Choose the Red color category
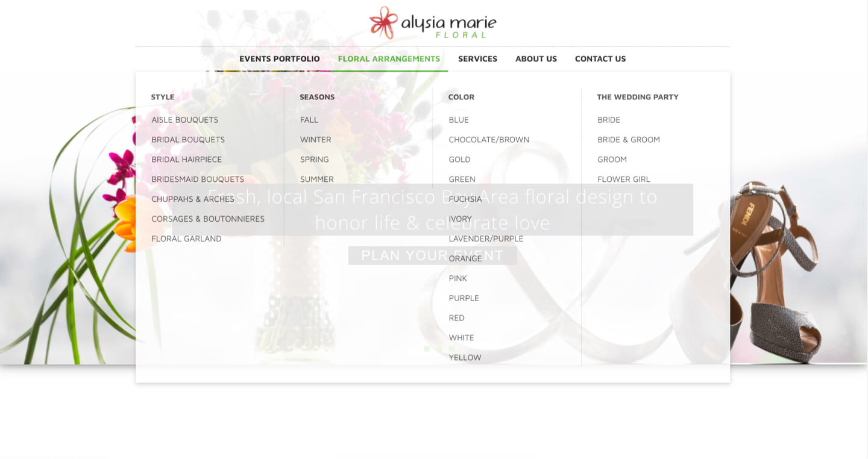 pyautogui.click(x=456, y=319)
